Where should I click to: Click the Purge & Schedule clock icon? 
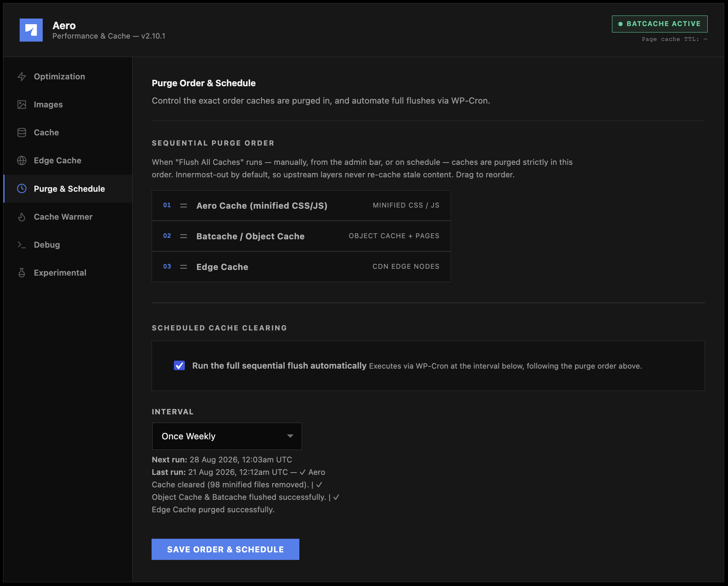pos(22,188)
